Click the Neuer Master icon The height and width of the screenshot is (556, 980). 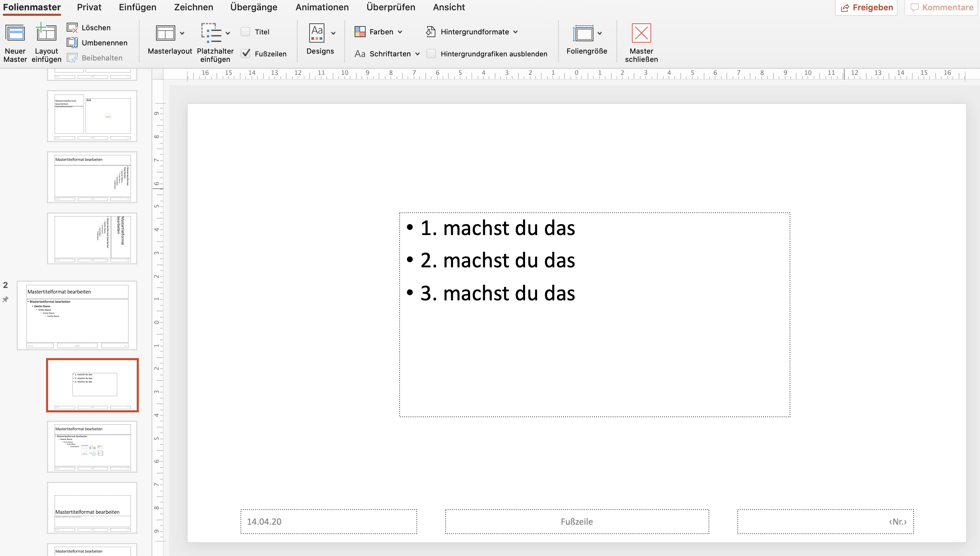click(15, 33)
